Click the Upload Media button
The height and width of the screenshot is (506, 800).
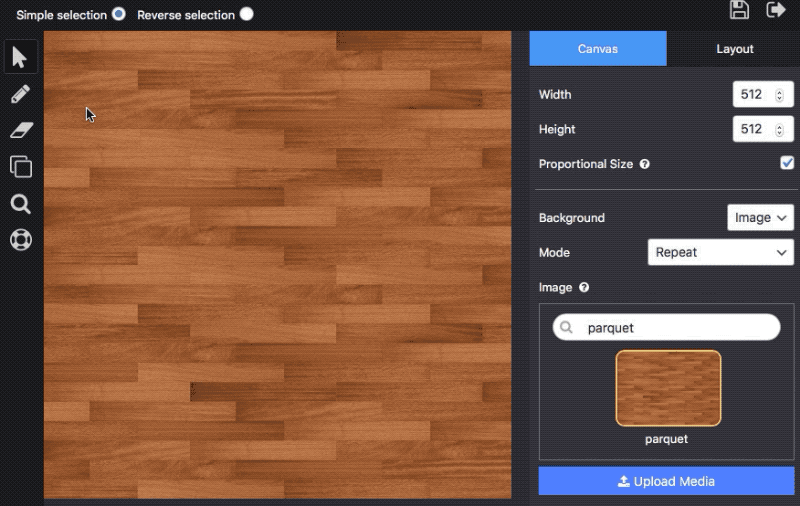(x=666, y=481)
